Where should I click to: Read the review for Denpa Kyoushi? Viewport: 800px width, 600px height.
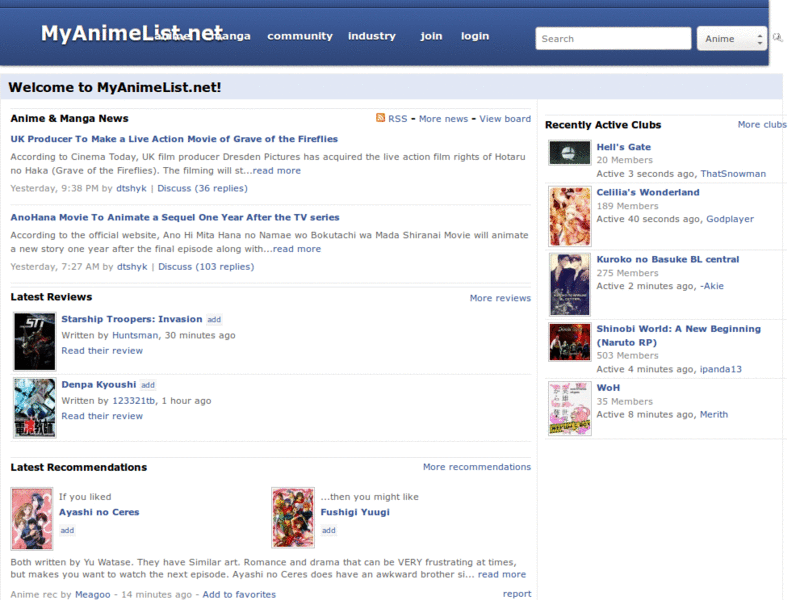pyautogui.click(x=102, y=416)
